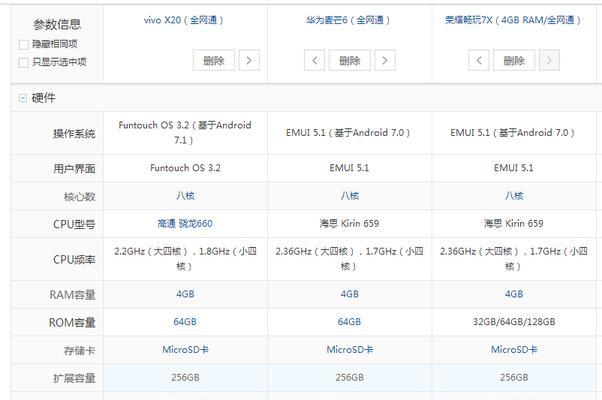Image resolution: width=602 pixels, height=400 pixels.
Task: Move 华为麦芒6 column right
Action: (385, 60)
